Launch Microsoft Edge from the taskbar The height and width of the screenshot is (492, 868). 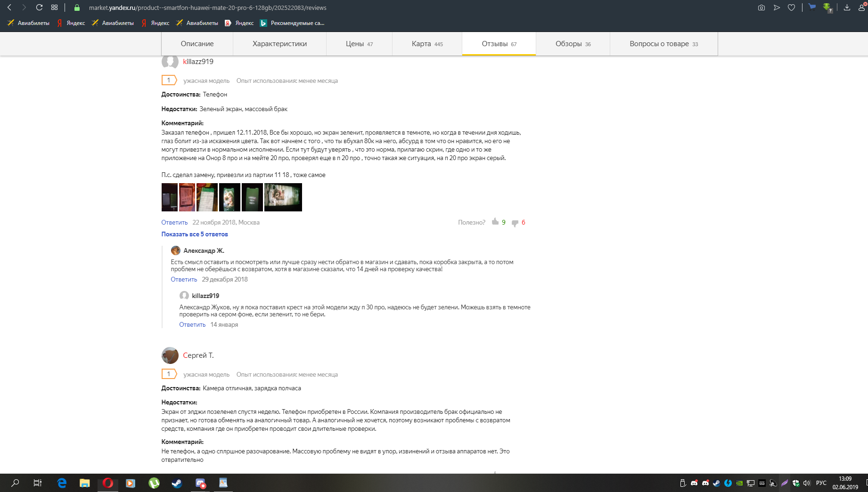62,483
